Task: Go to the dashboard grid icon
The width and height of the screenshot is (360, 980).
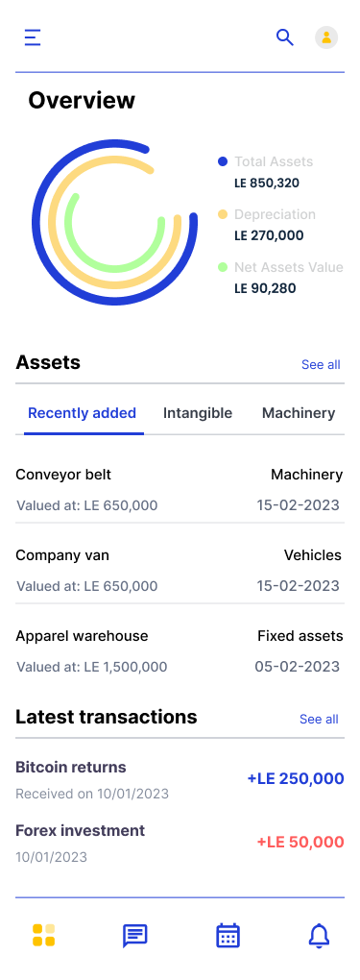Action: click(44, 935)
